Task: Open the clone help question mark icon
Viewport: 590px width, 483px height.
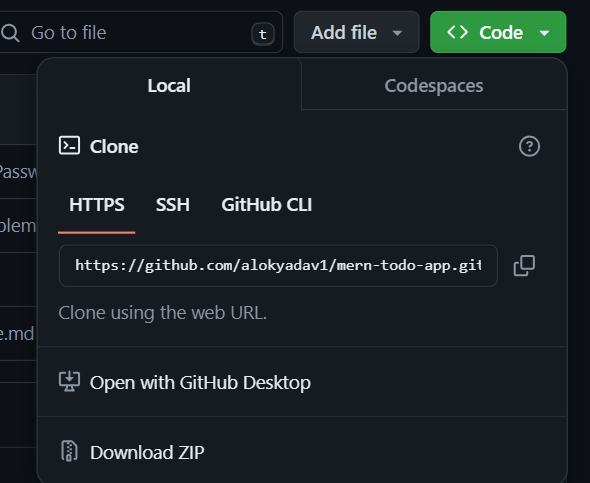Action: pyautogui.click(x=529, y=146)
